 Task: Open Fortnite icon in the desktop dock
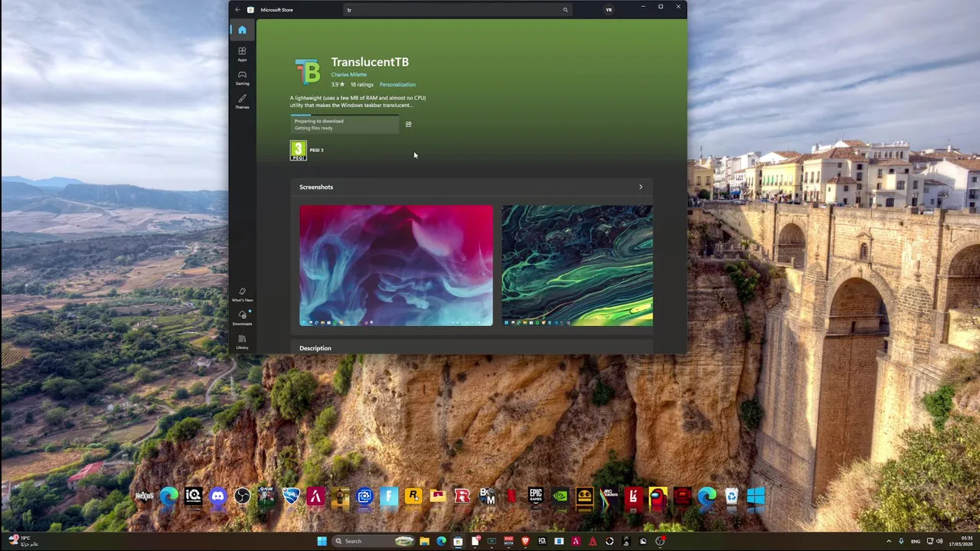(389, 497)
